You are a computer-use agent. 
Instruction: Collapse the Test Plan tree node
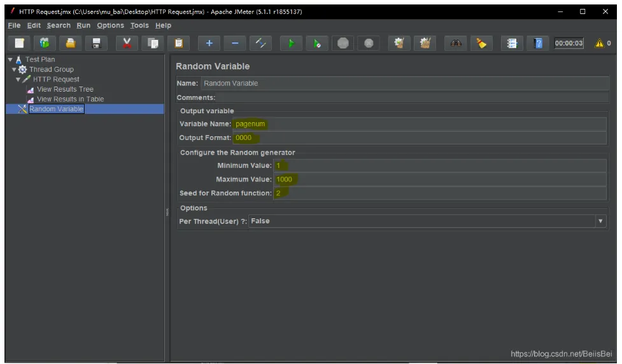(x=10, y=60)
